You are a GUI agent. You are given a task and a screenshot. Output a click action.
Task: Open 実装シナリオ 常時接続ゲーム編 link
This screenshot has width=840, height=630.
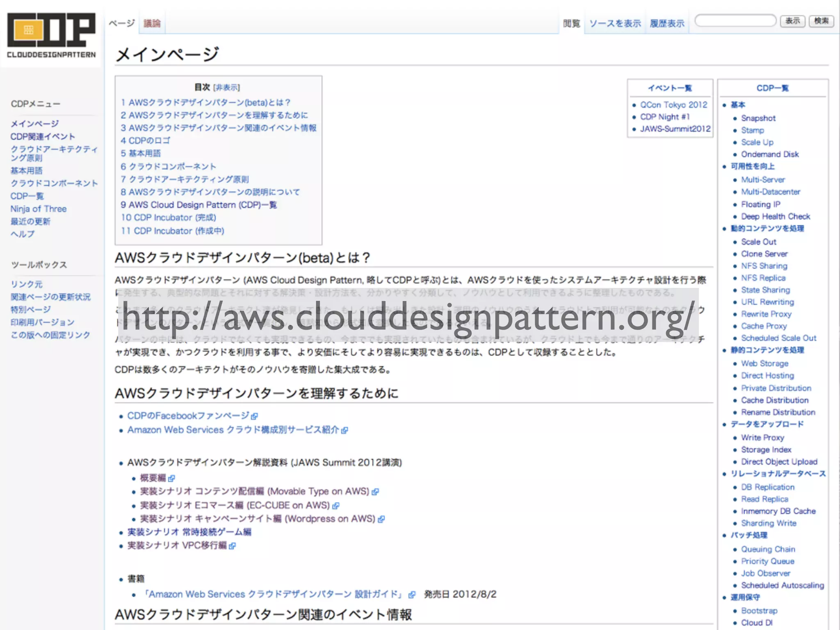pos(189,532)
